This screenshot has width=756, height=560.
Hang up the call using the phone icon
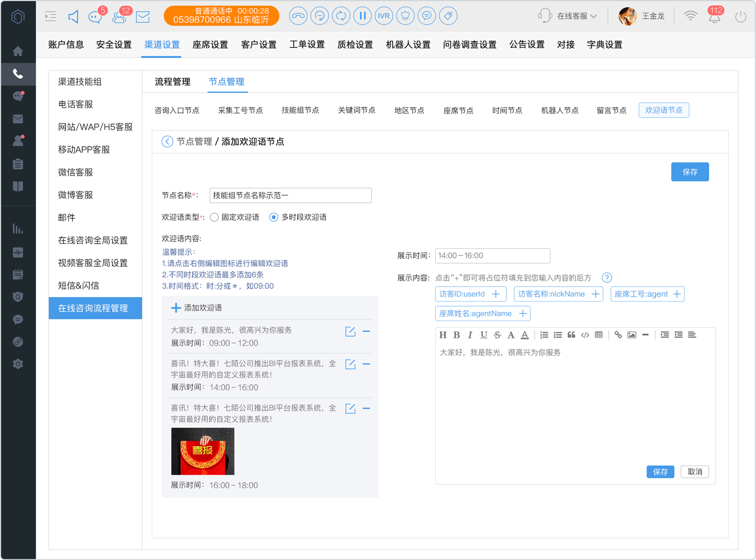click(x=298, y=16)
